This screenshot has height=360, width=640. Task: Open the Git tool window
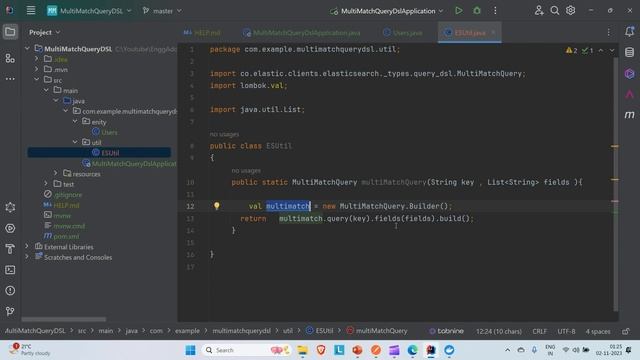tap(10, 311)
